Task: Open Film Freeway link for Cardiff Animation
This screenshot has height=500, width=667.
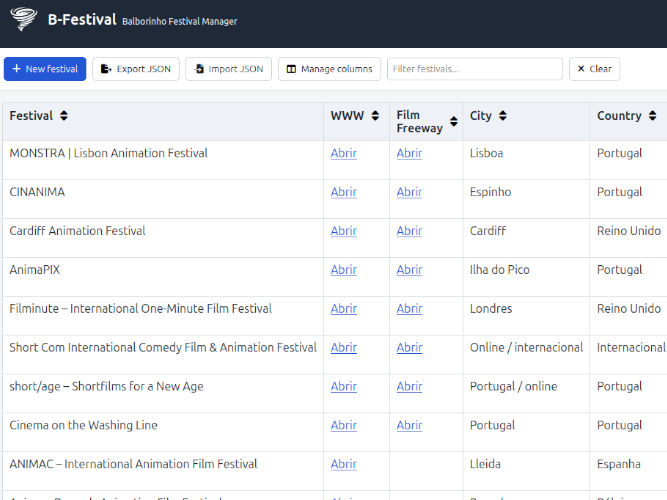Action: 409,231
